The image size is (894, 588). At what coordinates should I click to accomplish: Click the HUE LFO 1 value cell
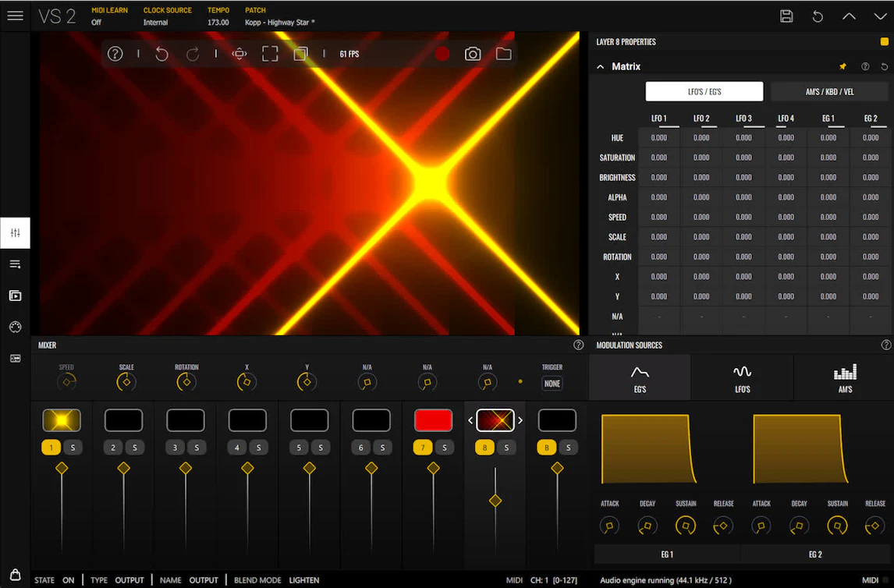coord(659,138)
